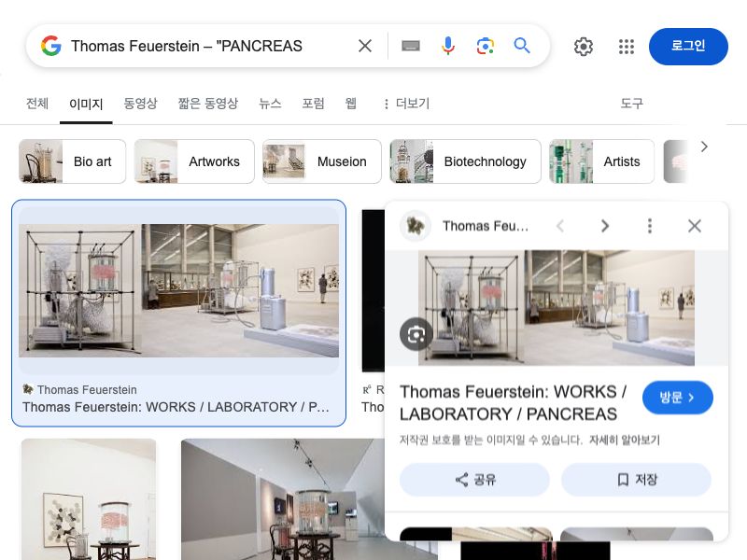The width and height of the screenshot is (747, 560).
Task: Go to the next image in preview
Action: pos(605,226)
